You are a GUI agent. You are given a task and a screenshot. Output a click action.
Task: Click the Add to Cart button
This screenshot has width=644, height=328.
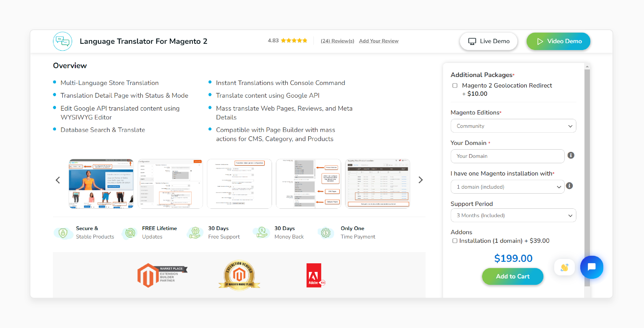[512, 276]
